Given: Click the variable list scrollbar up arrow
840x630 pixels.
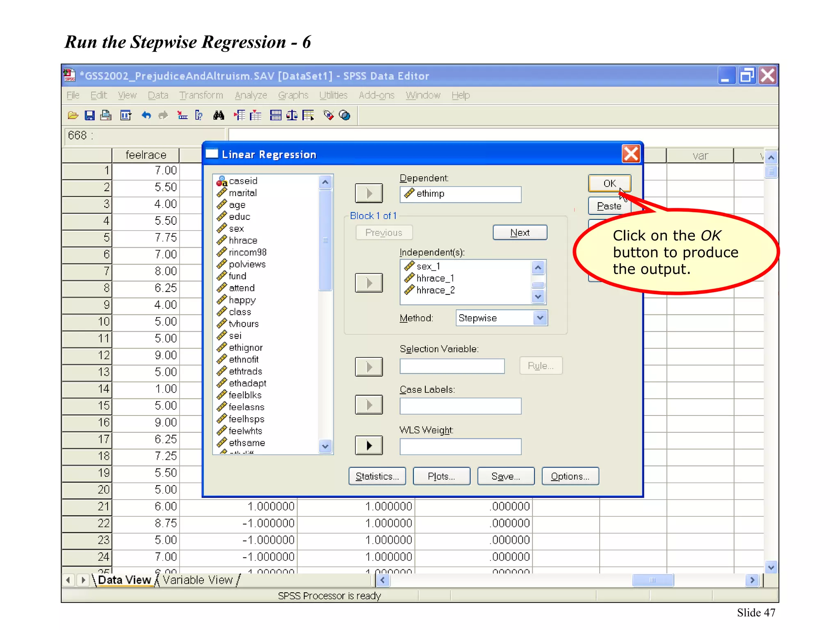Looking at the screenshot, I should point(325,182).
